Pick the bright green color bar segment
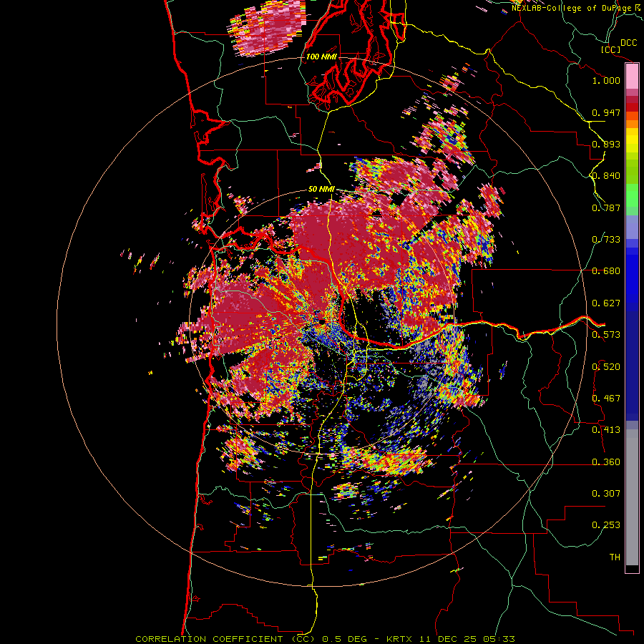This screenshot has width=644, height=644. (x=632, y=195)
